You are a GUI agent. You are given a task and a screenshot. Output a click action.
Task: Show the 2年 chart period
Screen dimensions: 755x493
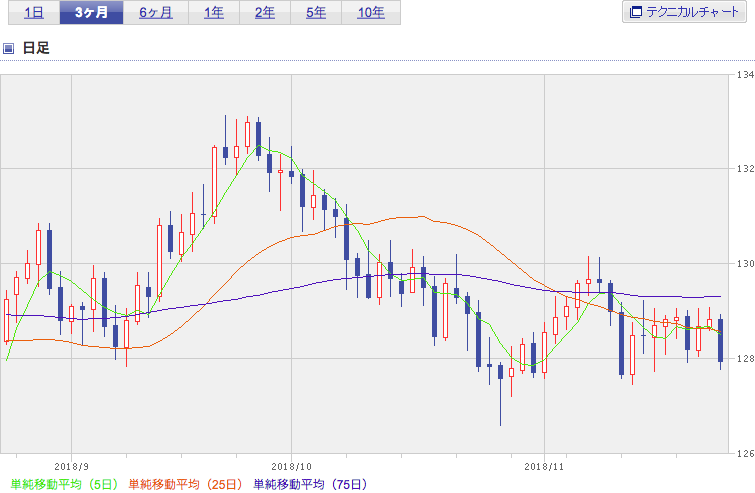point(265,13)
